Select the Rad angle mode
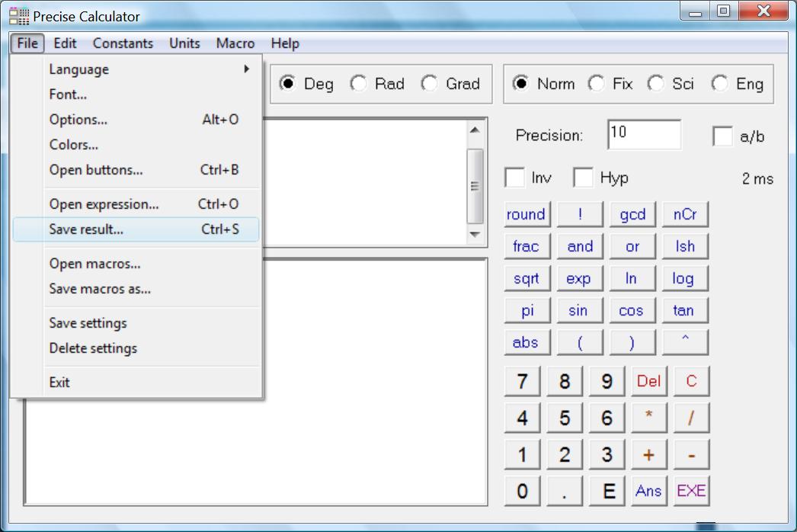Viewport: 797px width, 532px height. point(359,84)
